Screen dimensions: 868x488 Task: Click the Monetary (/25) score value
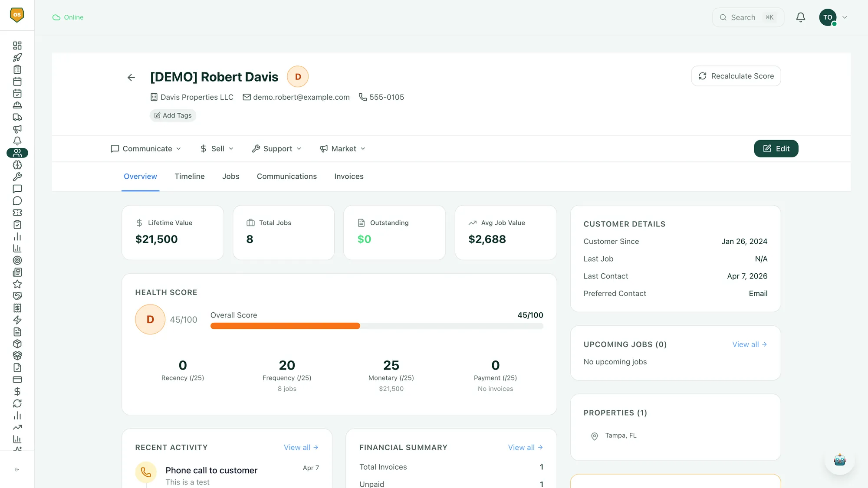pos(391,365)
